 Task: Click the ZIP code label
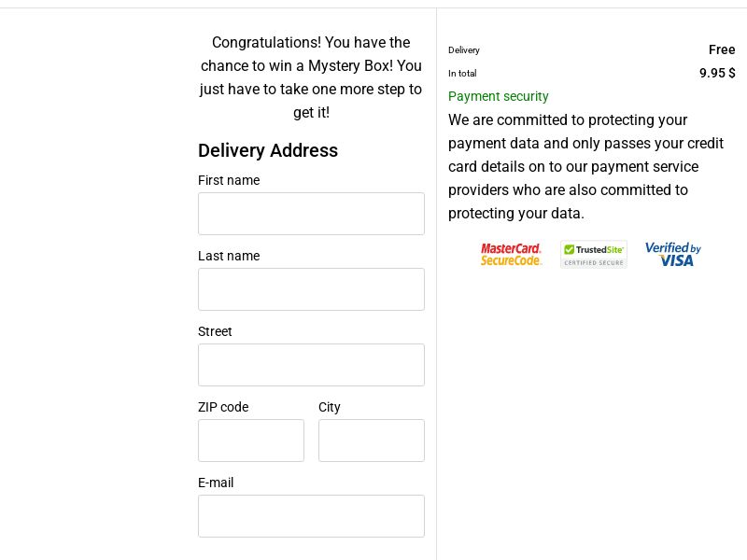(x=223, y=407)
